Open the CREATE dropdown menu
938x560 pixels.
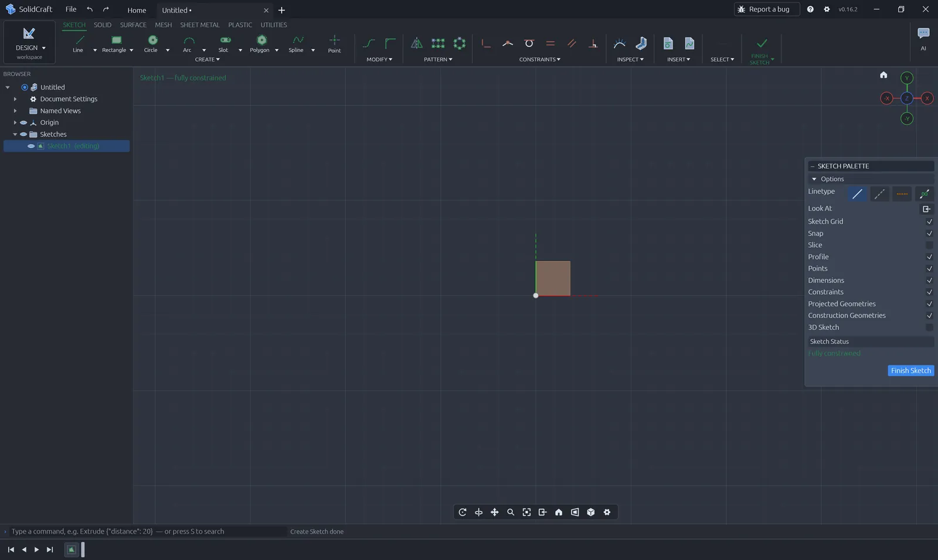point(207,59)
